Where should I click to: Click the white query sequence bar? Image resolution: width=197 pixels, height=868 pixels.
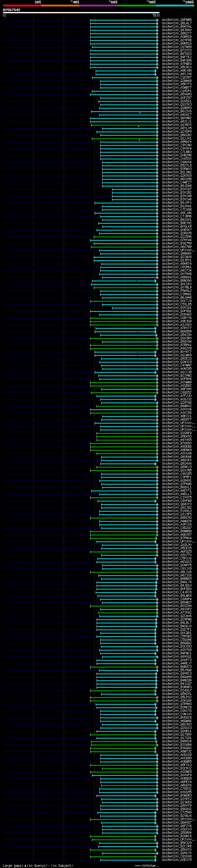click(x=81, y=13)
